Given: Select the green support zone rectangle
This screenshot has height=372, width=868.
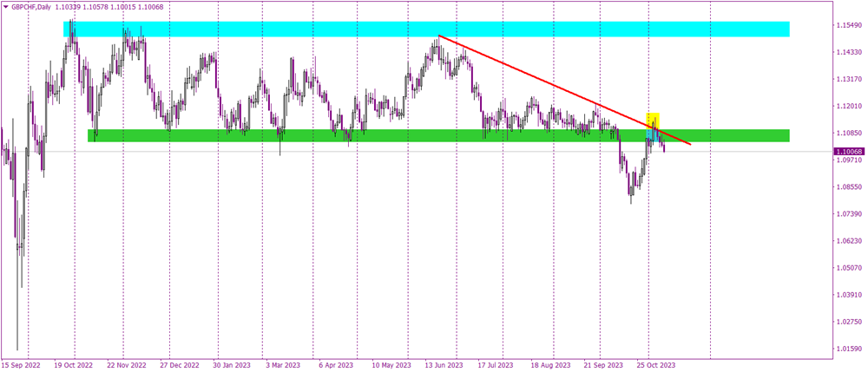Looking at the screenshot, I should tap(438, 135).
